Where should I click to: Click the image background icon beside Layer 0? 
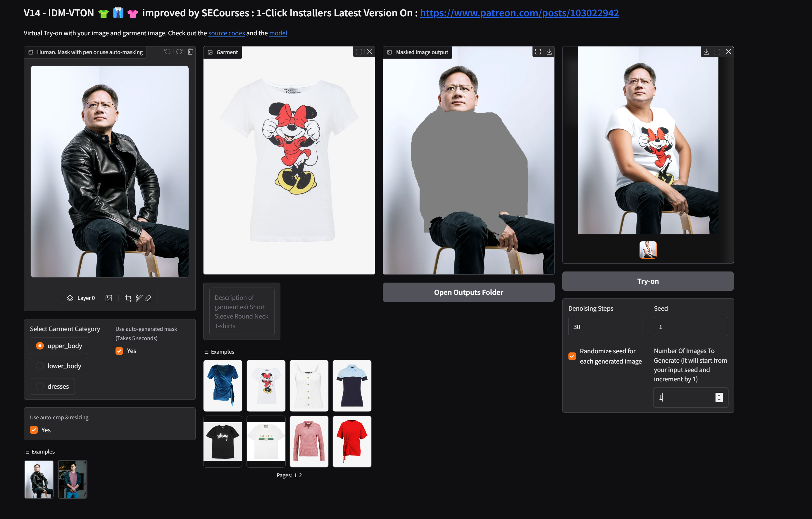108,298
